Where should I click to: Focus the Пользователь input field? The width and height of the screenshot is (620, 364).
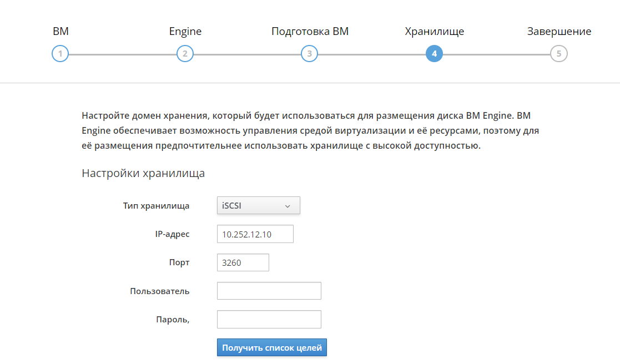[269, 291]
